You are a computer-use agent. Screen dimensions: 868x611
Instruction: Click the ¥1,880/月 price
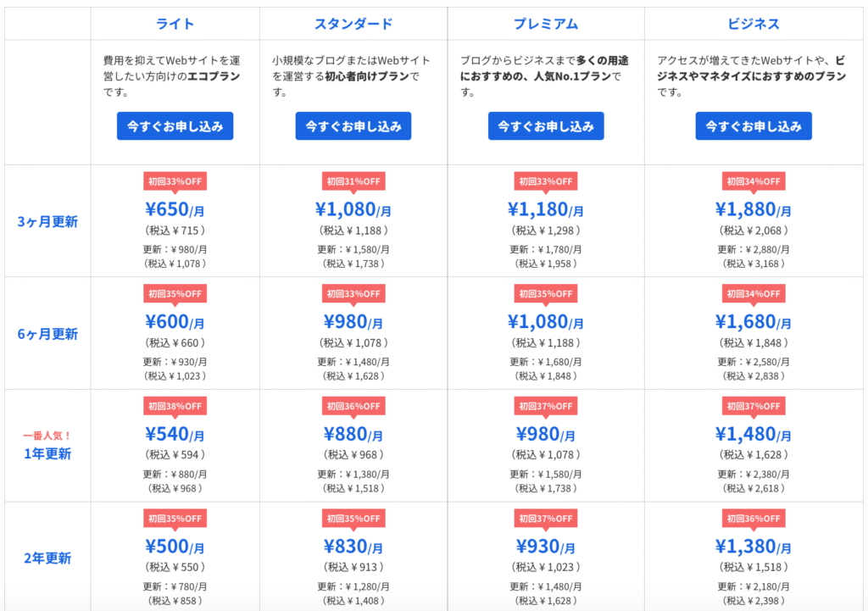[x=754, y=210]
